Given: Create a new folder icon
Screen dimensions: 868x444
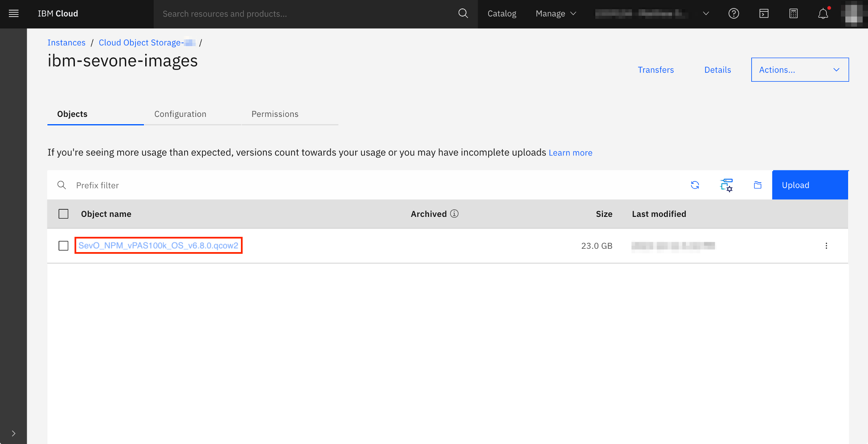Looking at the screenshot, I should pyautogui.click(x=757, y=185).
